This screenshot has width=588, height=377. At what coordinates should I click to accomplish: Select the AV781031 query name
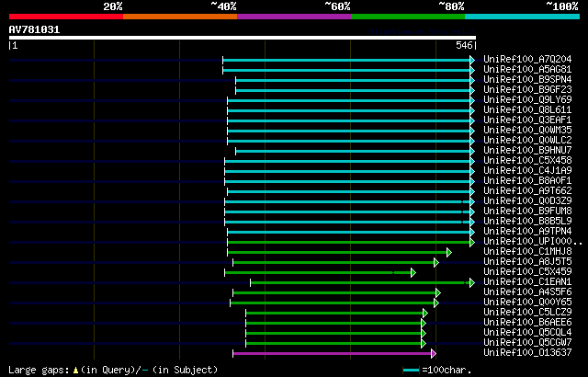click(x=34, y=29)
